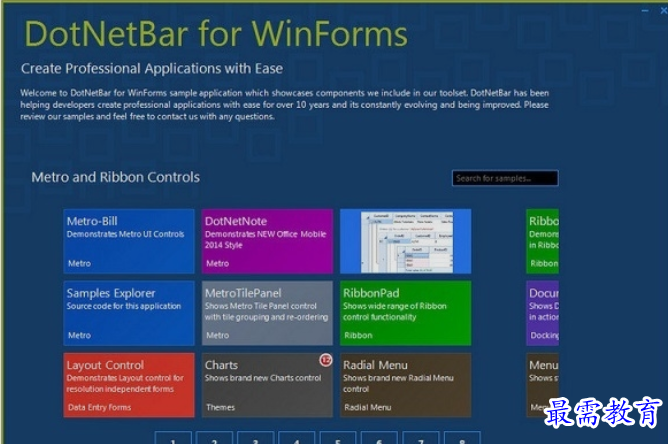
Task: Go to page 1 of samples
Action: [173, 438]
